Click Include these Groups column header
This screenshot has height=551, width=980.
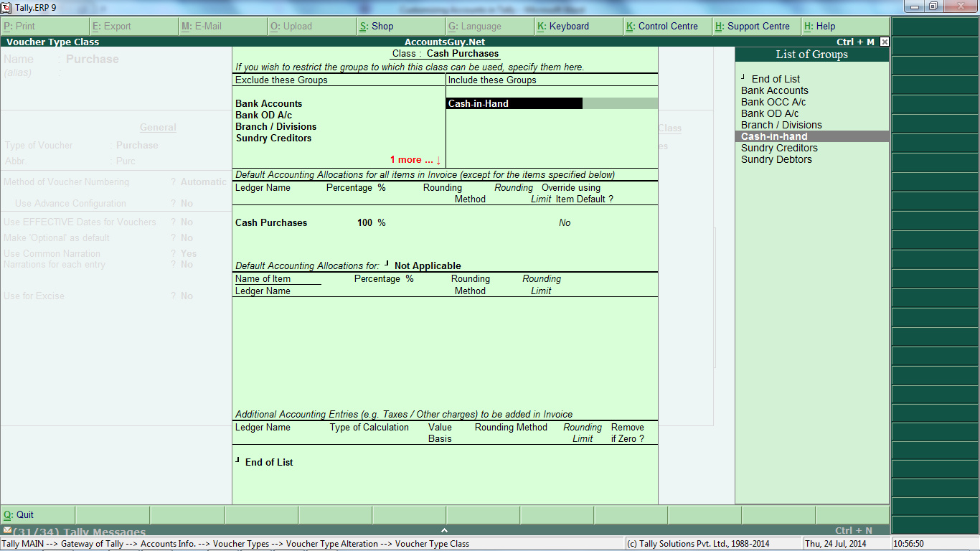coord(492,80)
